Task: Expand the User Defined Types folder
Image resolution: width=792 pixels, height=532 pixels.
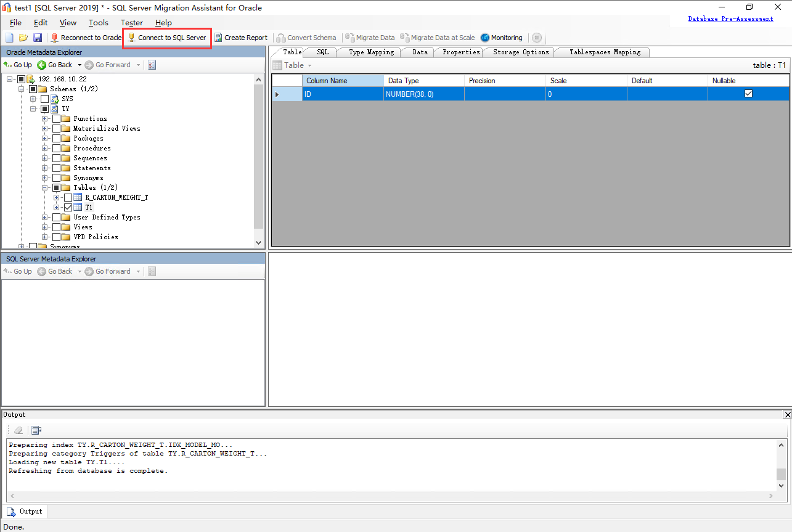Action: click(45, 218)
